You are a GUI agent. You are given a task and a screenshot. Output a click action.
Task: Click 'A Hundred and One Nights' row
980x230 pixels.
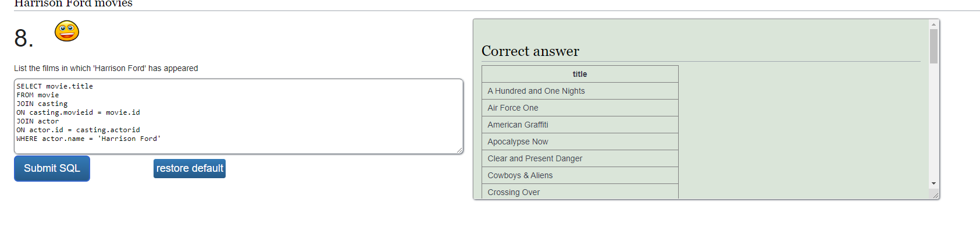pyautogui.click(x=580, y=91)
